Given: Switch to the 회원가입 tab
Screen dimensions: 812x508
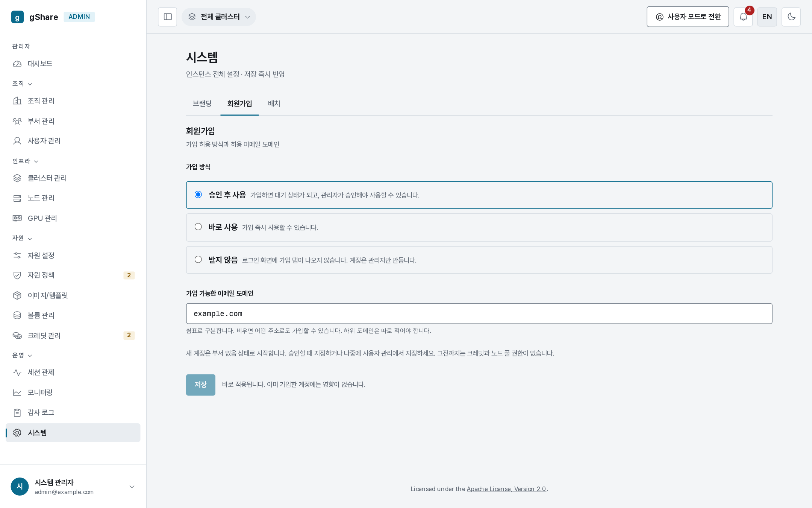Looking at the screenshot, I should point(239,103).
